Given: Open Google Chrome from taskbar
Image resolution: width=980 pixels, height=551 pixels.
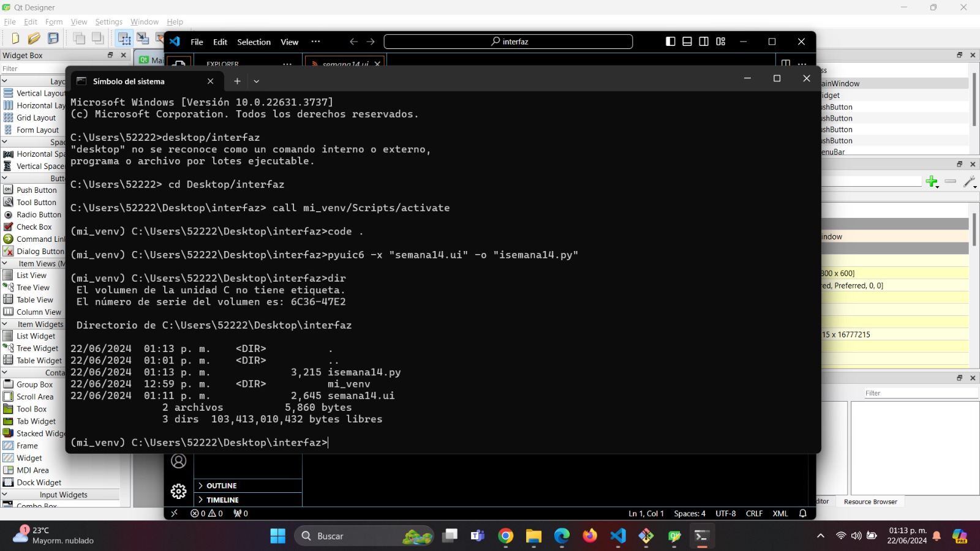Looking at the screenshot, I should click(505, 536).
